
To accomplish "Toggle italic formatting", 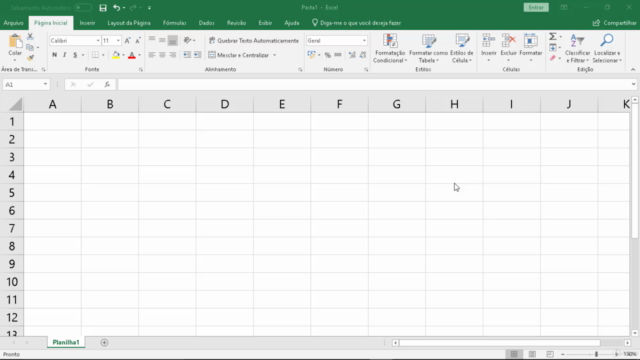I will click(x=64, y=55).
